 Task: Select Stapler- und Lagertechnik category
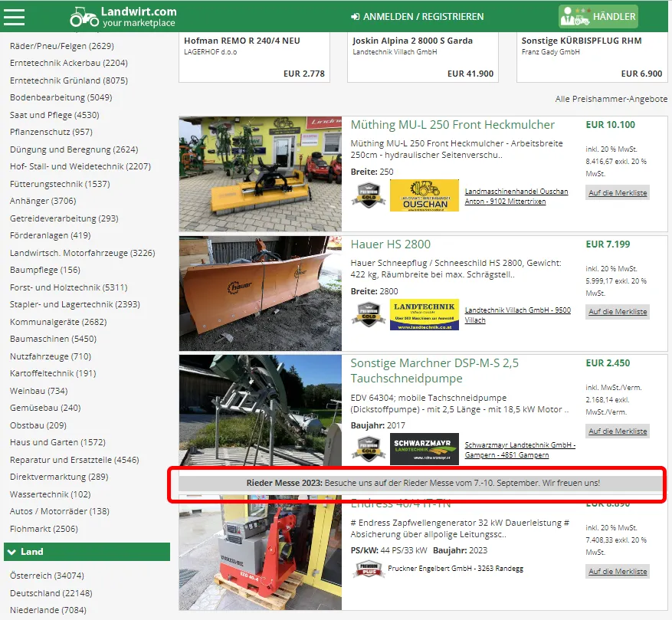click(75, 304)
